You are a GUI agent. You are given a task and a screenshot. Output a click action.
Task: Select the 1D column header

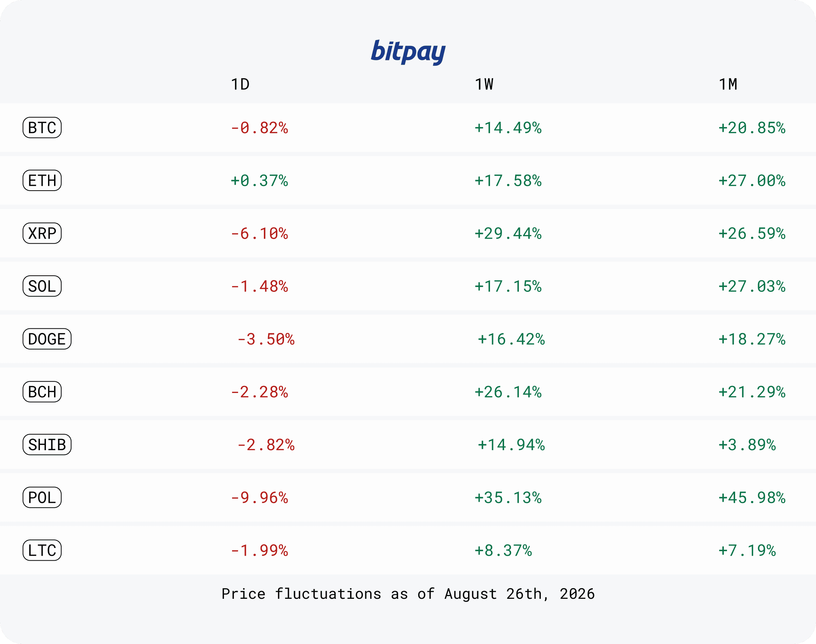coord(240,84)
